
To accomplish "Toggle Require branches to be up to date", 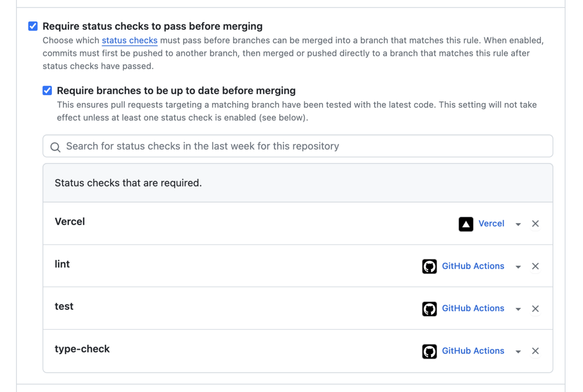I will 47,90.
